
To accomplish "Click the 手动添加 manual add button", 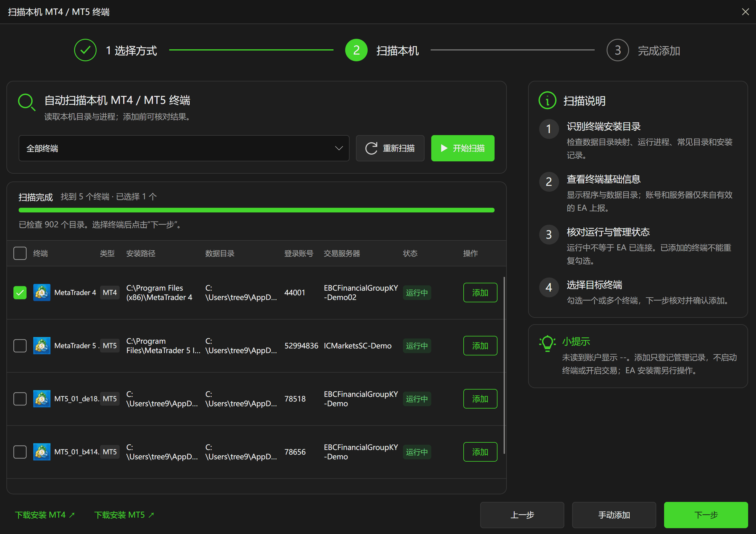I will (x=614, y=514).
